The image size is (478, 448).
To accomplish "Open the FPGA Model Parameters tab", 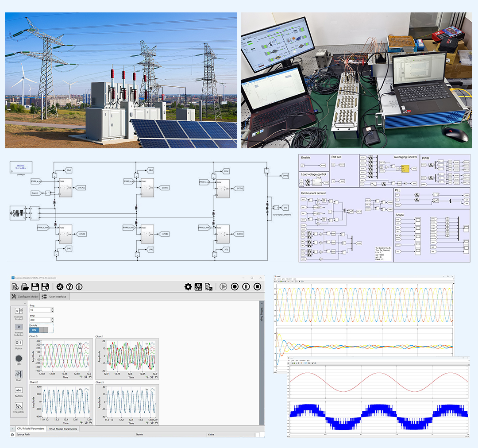I will click(63, 429).
